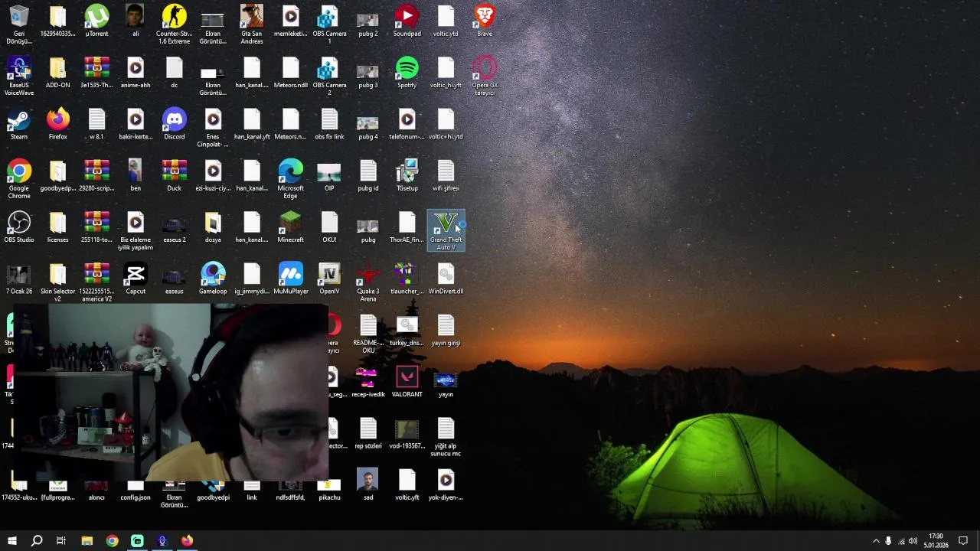Screen dimensions: 980x551
Task: Select the TGsetup installer icon
Action: (x=407, y=175)
